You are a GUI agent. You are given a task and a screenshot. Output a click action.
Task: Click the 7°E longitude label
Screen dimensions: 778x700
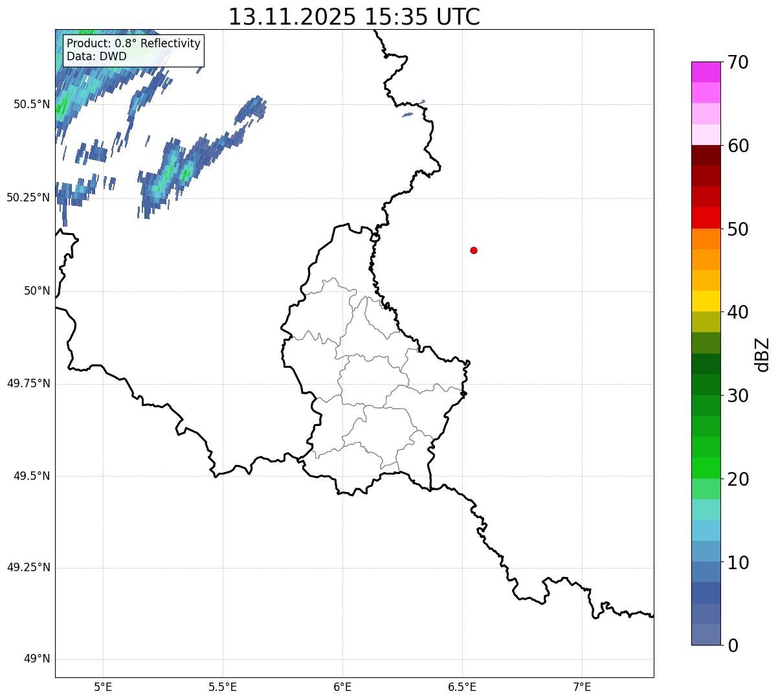pos(582,688)
